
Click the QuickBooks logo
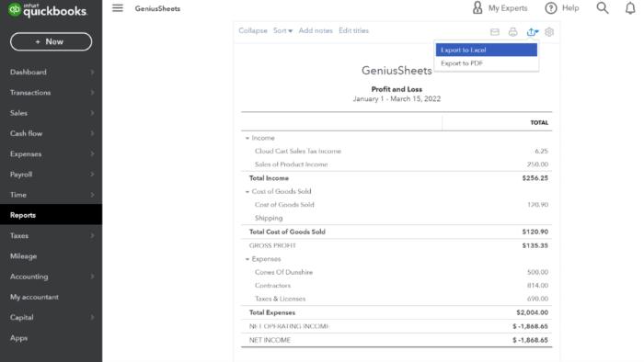47,10
